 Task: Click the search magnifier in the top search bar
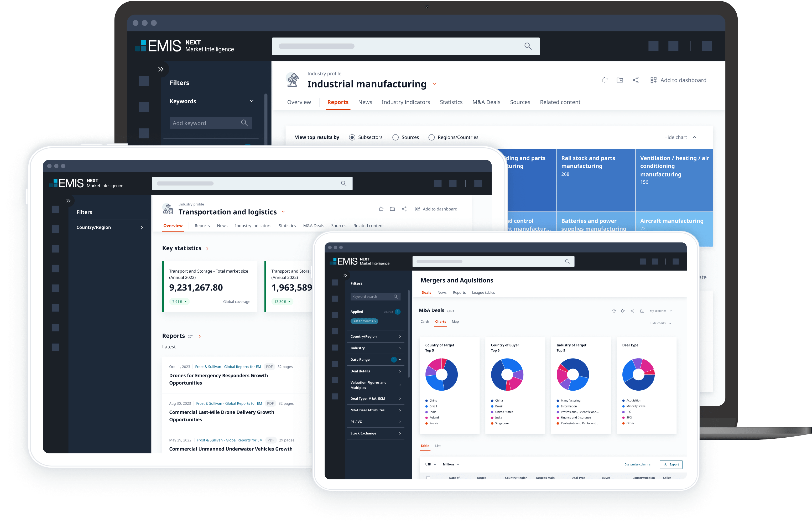(528, 46)
